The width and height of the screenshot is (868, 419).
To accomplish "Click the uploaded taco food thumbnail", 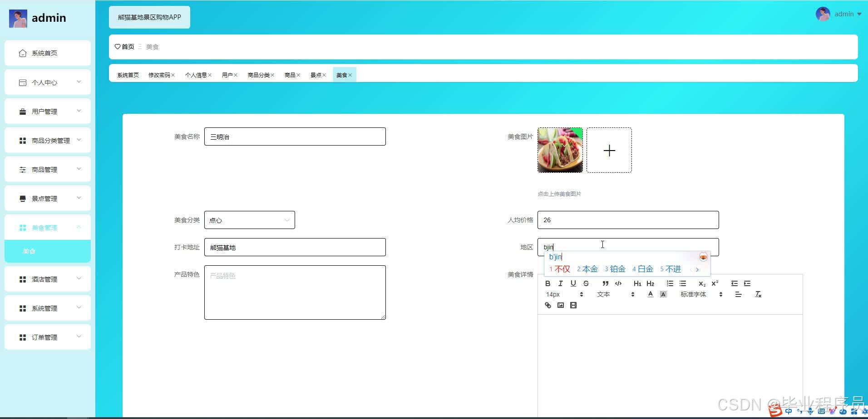I will 560,150.
